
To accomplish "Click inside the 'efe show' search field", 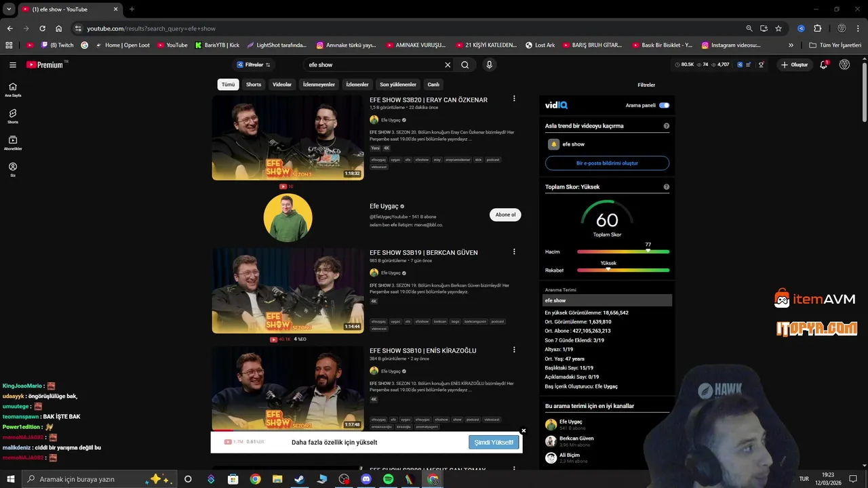I will 373,65.
